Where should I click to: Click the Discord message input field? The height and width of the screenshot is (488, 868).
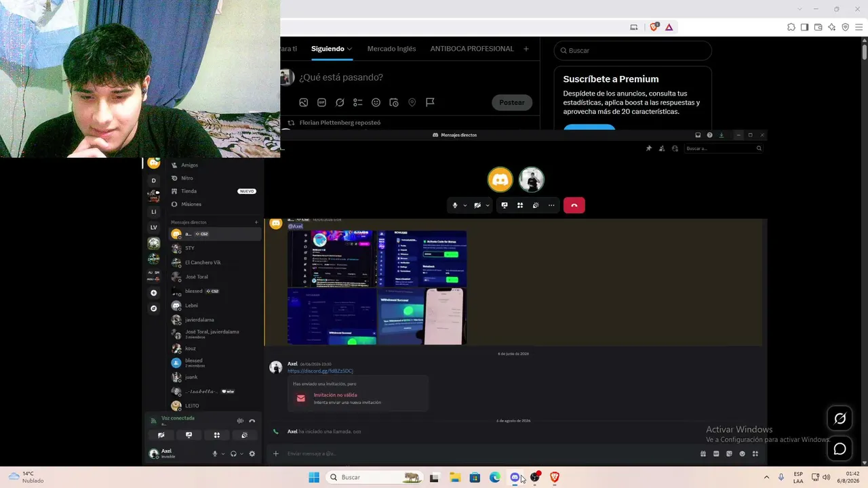(488, 453)
